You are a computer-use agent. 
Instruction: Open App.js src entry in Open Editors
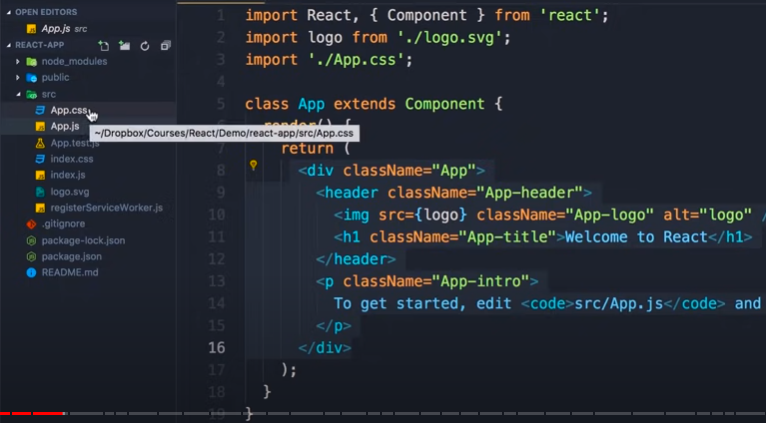pos(64,29)
